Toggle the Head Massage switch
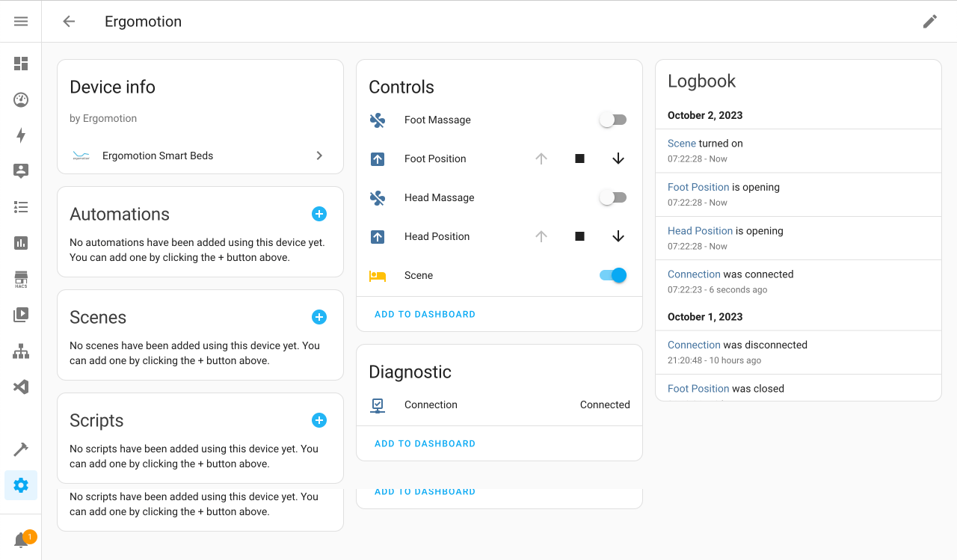The width and height of the screenshot is (957, 560). coord(613,197)
